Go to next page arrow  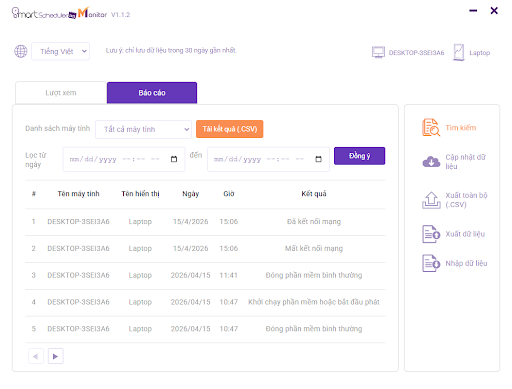point(56,356)
